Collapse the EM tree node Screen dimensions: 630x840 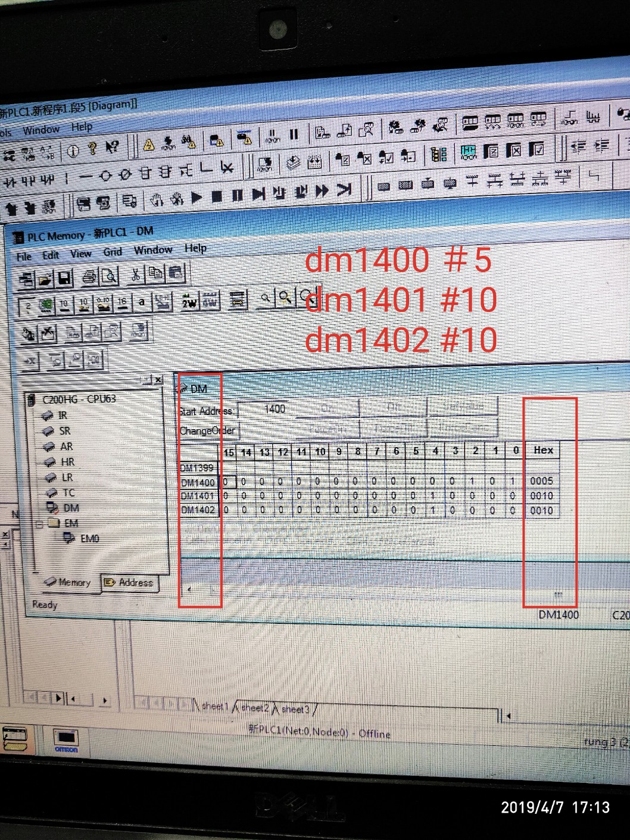39,524
